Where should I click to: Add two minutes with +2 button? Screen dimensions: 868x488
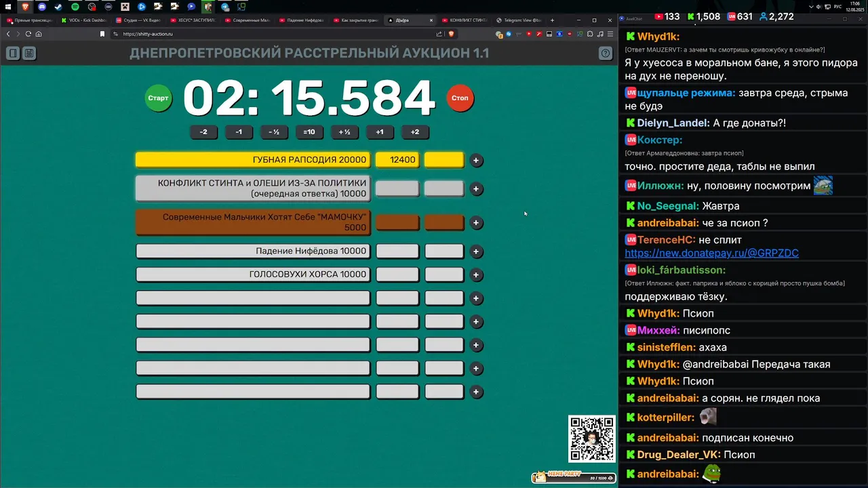coord(415,132)
